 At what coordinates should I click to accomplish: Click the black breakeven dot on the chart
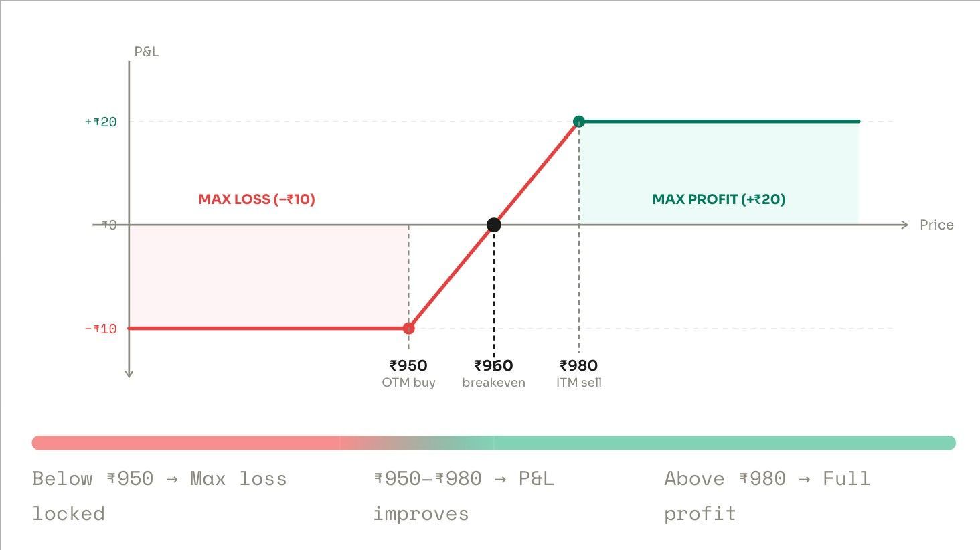point(493,225)
